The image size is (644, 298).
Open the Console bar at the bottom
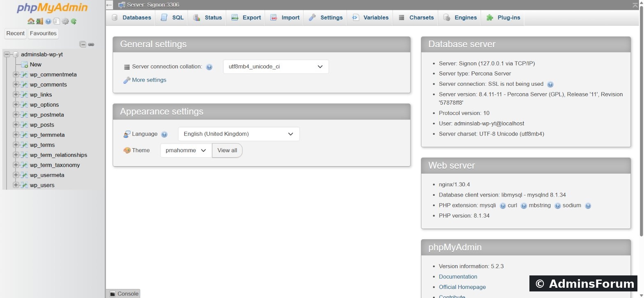click(x=124, y=294)
